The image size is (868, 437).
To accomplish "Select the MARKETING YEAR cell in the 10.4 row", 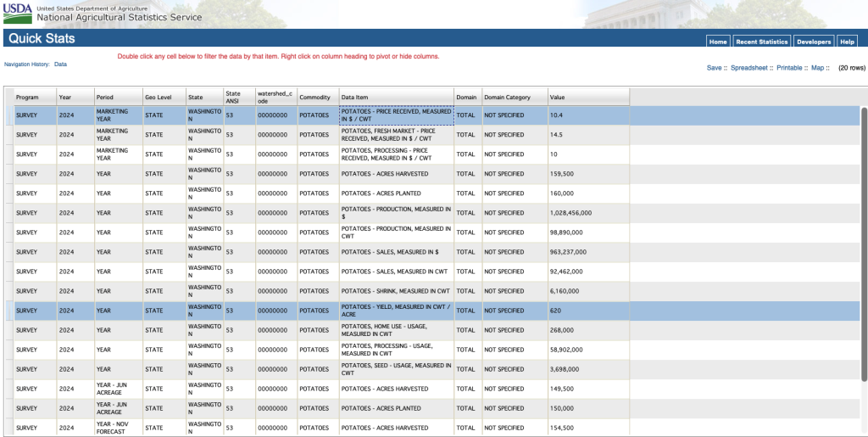I will pyautogui.click(x=119, y=115).
